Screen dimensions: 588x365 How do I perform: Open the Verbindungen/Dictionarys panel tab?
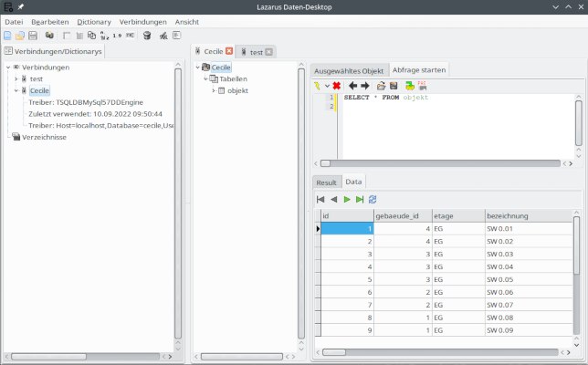pos(53,51)
